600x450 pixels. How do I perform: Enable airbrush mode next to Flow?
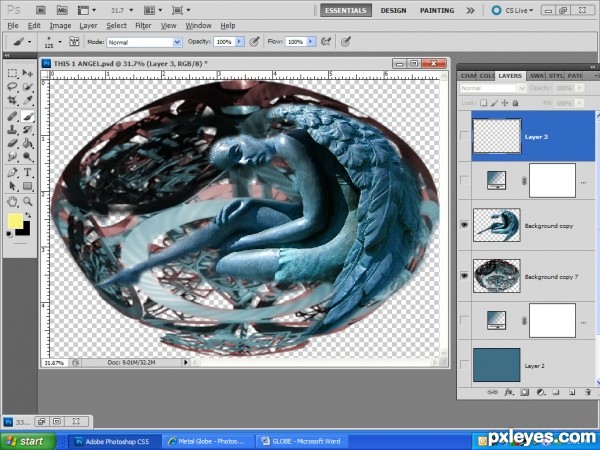[x=326, y=42]
